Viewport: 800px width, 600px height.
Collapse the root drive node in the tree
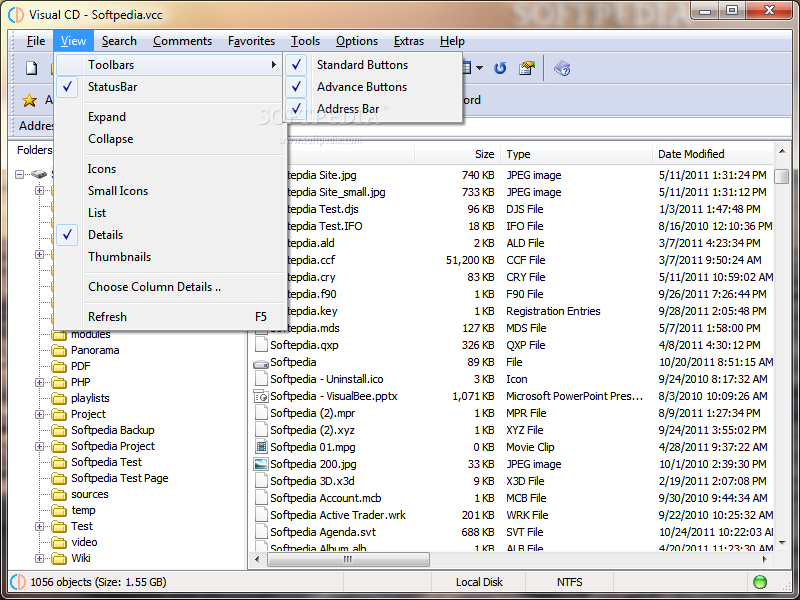(19, 174)
